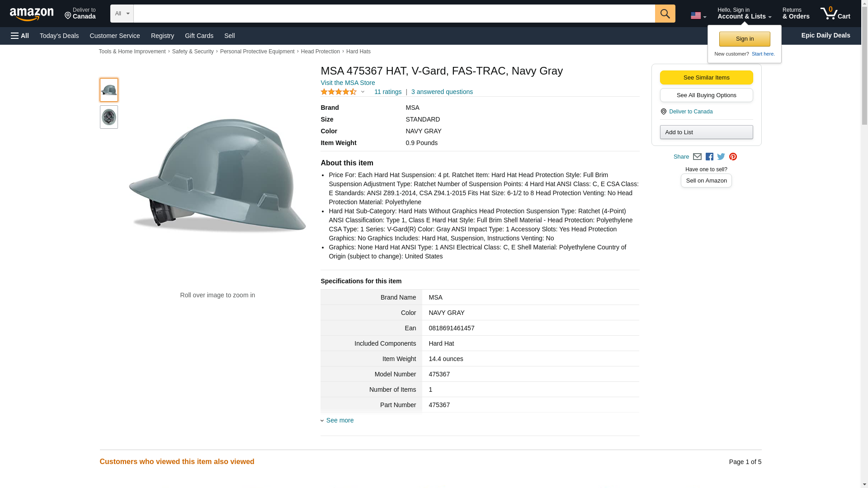Screen dimensions: 868x488
Task: Select the second hard hat thumbnail
Action: [109, 117]
